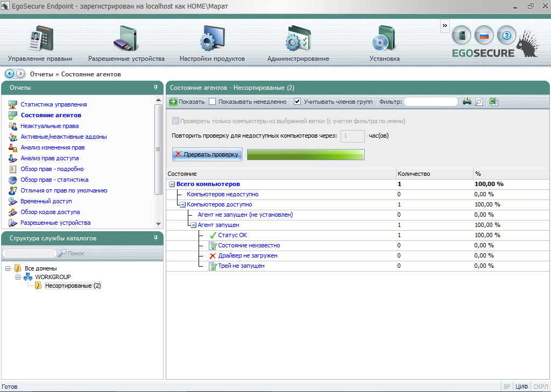
Task: Collapse the WORKGROUP domain node
Action: [x=18, y=277]
